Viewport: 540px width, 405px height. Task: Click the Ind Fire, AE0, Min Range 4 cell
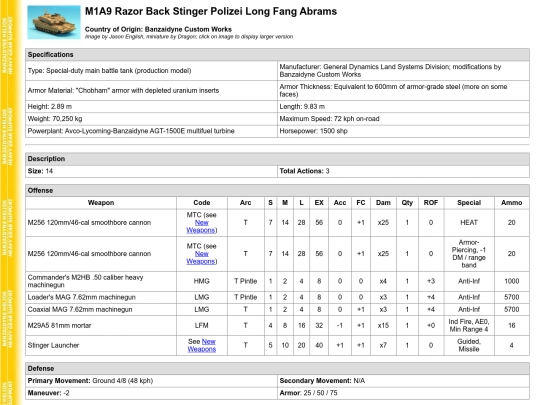point(469,325)
